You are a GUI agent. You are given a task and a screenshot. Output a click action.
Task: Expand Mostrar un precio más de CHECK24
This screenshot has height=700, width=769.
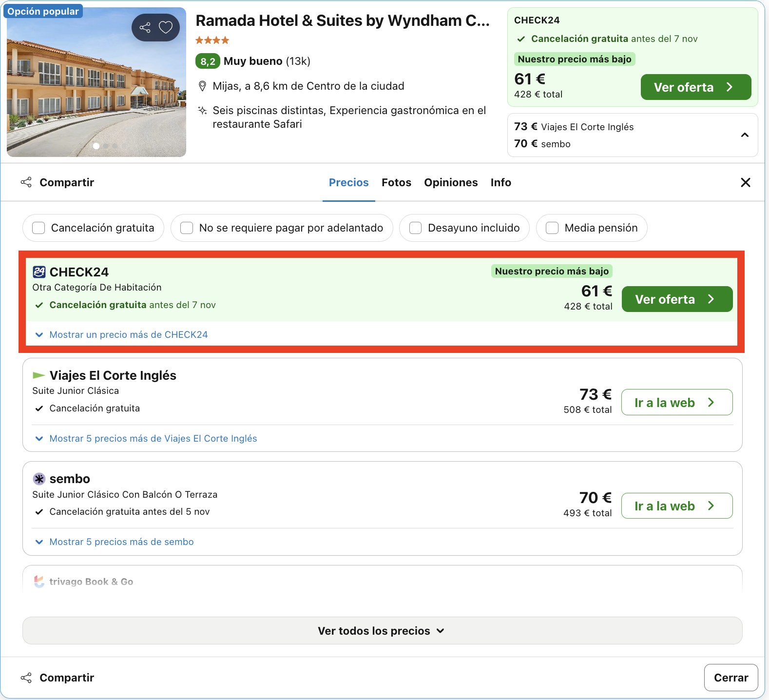(x=128, y=334)
